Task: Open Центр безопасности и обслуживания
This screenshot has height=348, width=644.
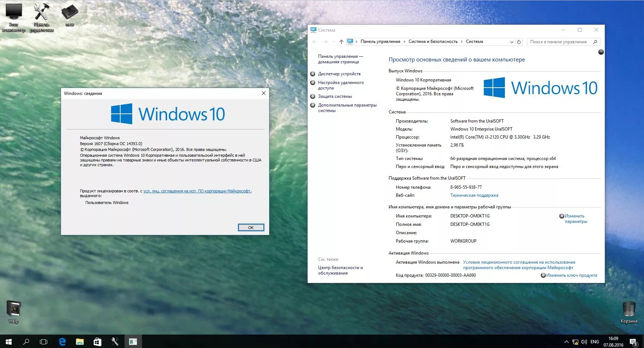Action: point(340,270)
